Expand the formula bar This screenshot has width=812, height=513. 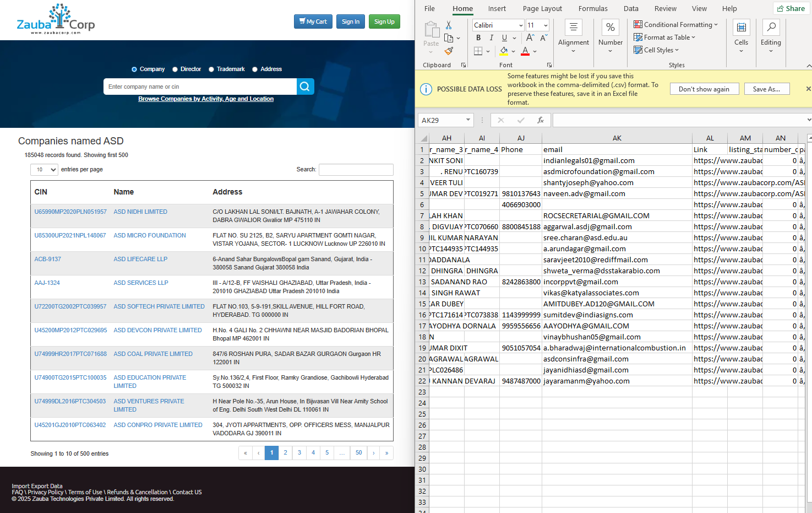809,120
